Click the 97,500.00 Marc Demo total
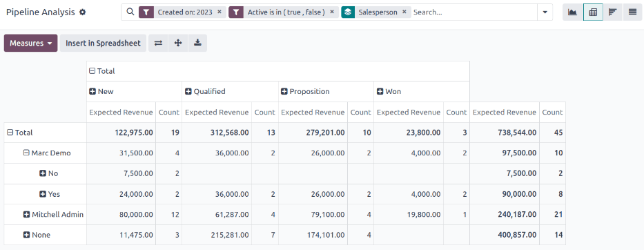 click(505, 153)
